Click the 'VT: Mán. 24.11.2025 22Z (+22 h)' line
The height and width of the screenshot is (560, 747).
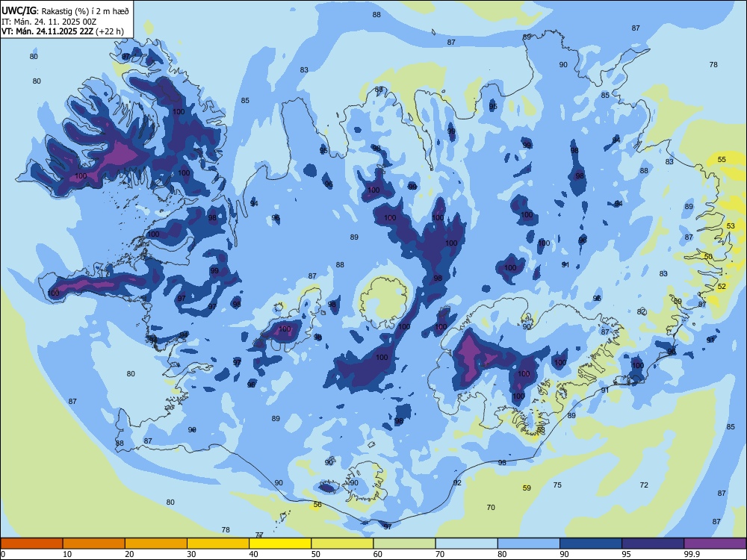pos(63,31)
